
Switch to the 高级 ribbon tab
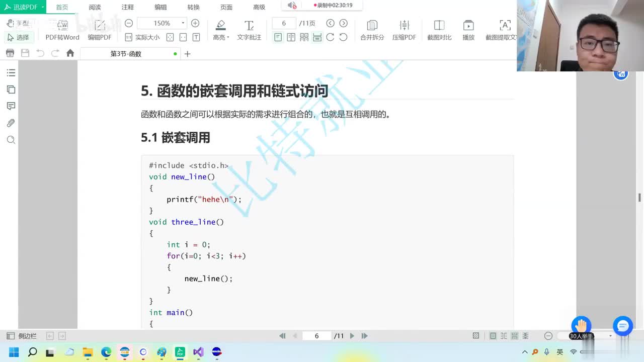tap(259, 7)
